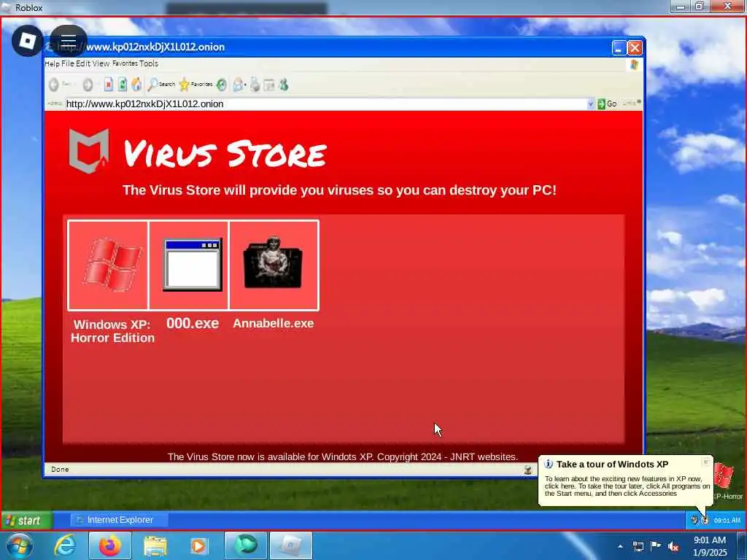Click the Refresh page icon
This screenshot has height=560, width=747.
123,85
